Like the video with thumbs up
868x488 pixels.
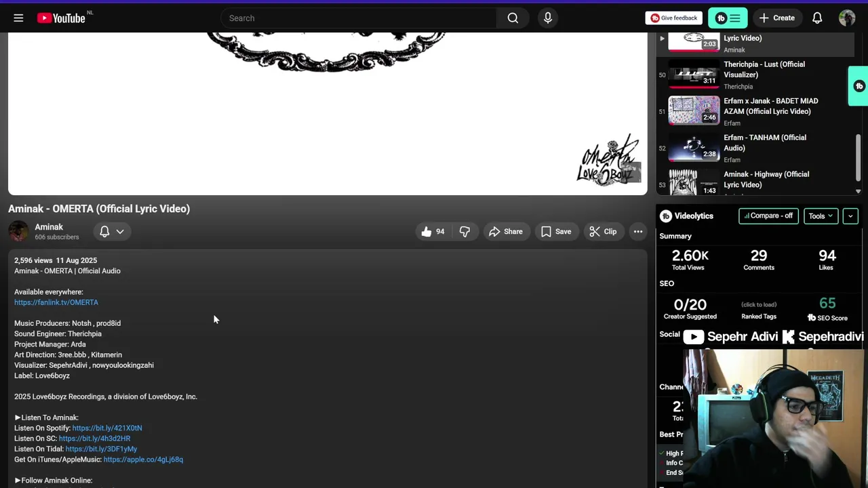click(432, 232)
